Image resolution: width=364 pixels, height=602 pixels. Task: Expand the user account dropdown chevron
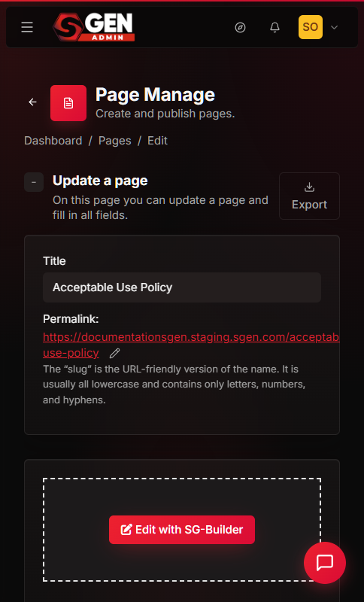pos(334,27)
